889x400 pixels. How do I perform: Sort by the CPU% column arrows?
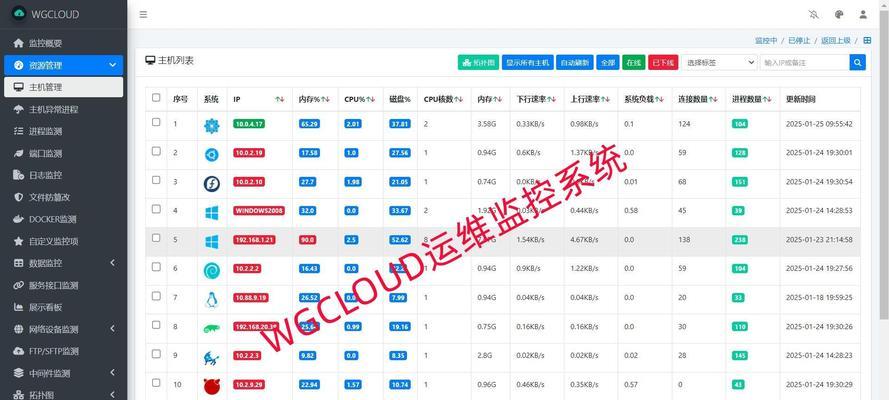370,99
